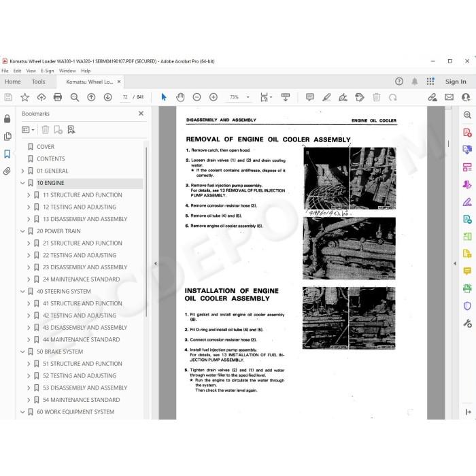Screen dimensions: 476x476
Task: Click the bookmarks panel scrollbar
Action: [x=146, y=232]
